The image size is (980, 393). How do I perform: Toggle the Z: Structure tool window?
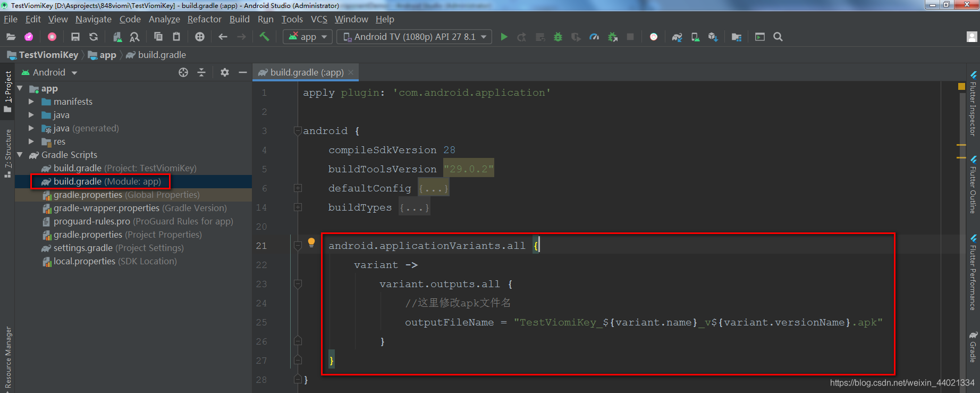click(7, 153)
